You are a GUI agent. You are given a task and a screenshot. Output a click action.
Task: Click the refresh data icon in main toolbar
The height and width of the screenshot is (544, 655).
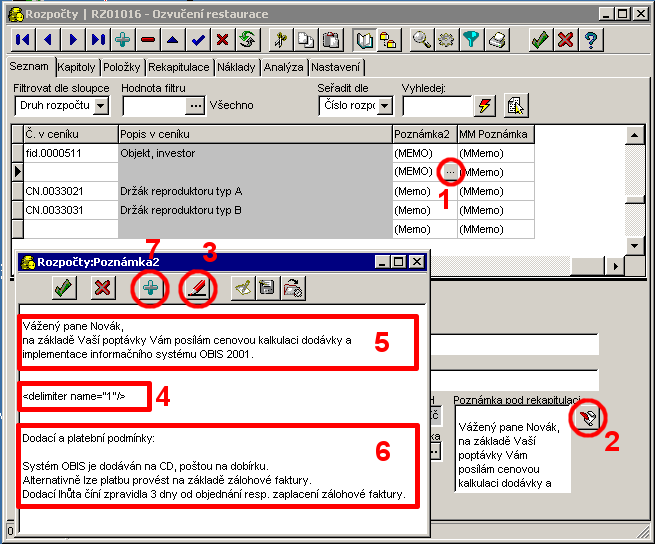click(246, 40)
